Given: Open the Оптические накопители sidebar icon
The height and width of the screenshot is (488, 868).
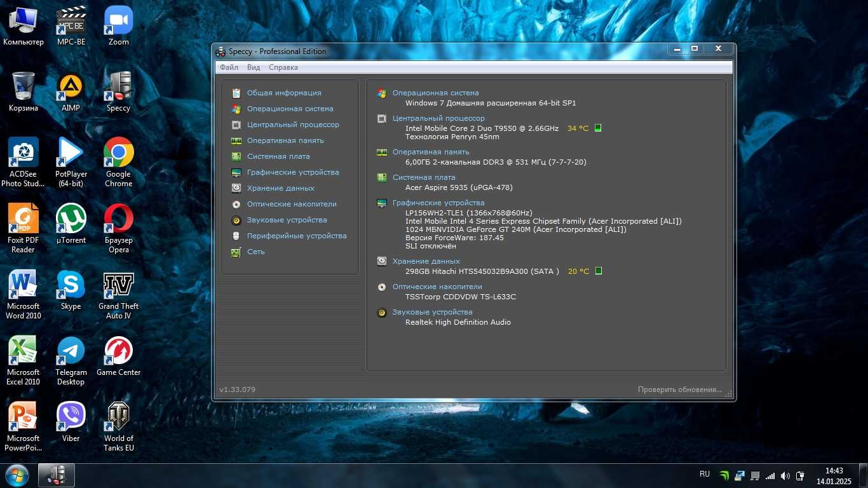Looking at the screenshot, I should click(236, 204).
